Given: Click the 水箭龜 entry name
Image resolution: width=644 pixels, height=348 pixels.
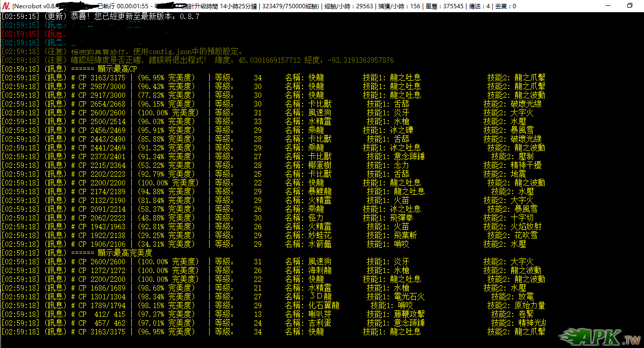Looking at the screenshot, I should (320, 244).
